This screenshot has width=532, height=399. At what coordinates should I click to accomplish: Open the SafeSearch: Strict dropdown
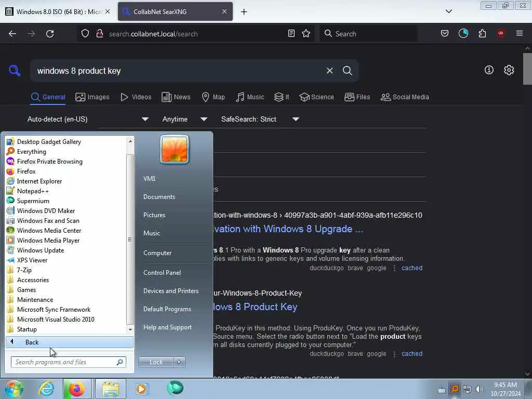[260, 119]
